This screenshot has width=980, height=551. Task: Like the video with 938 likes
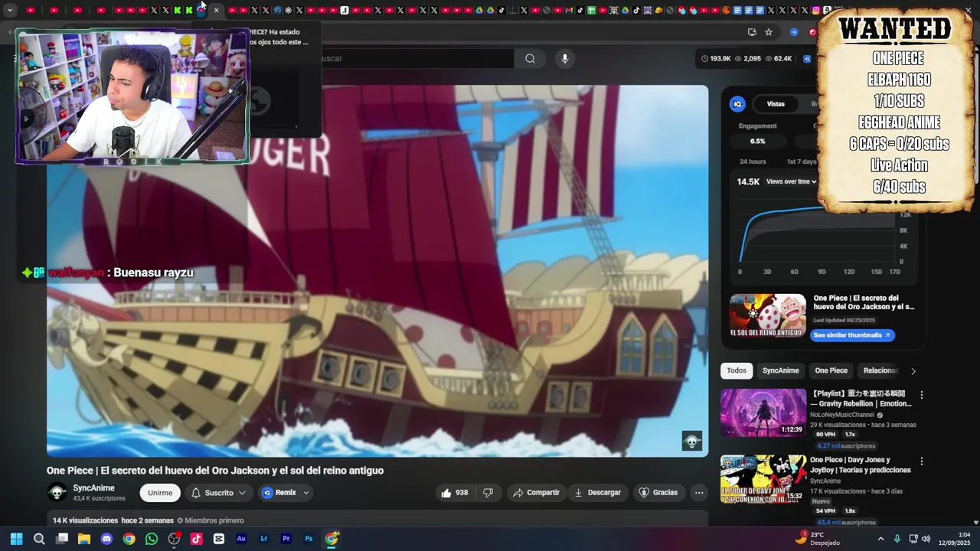point(455,493)
